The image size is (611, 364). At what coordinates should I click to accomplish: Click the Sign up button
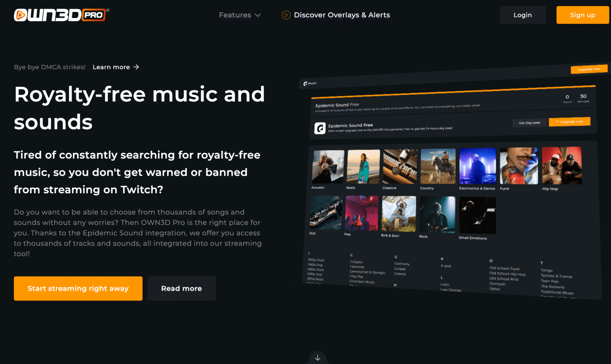(x=583, y=15)
